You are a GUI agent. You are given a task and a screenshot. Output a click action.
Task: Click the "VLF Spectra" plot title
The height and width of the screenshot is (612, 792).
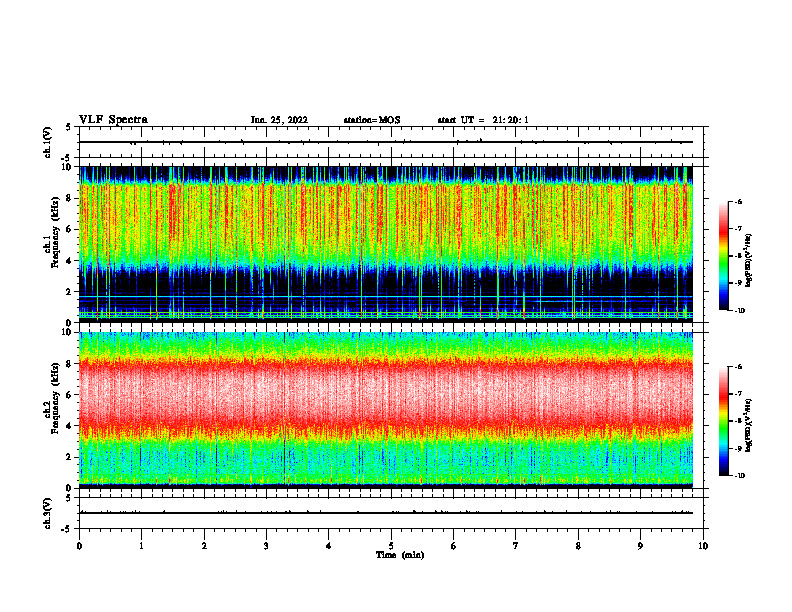[113, 120]
